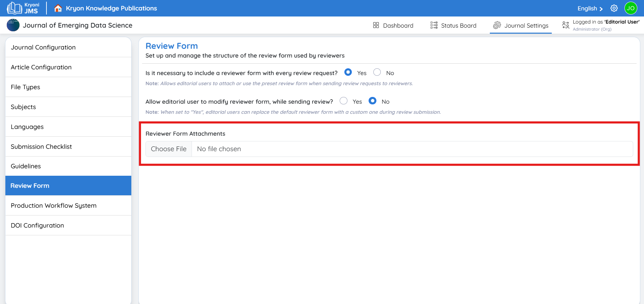Open Submission Checklist in the sidebar
The height and width of the screenshot is (304, 644).
41,146
